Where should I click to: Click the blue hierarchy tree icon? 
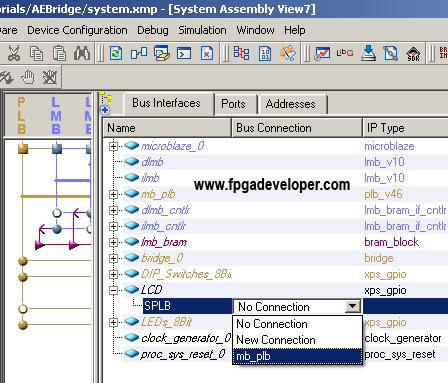coord(241,53)
